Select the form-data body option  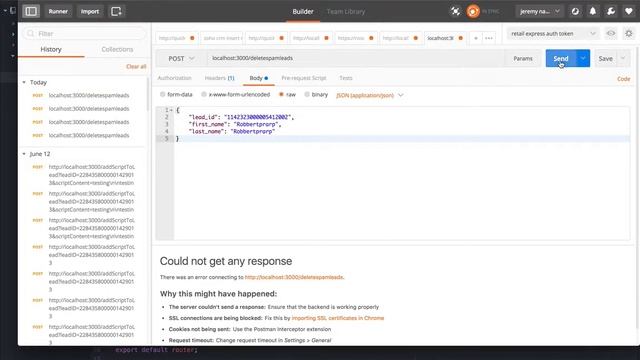[x=162, y=94]
